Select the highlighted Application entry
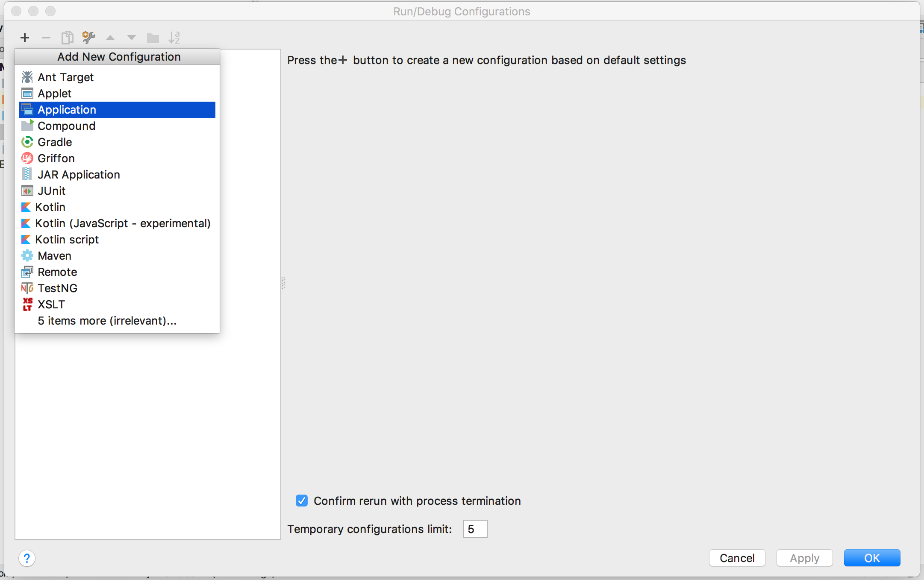924x580 pixels. point(117,110)
